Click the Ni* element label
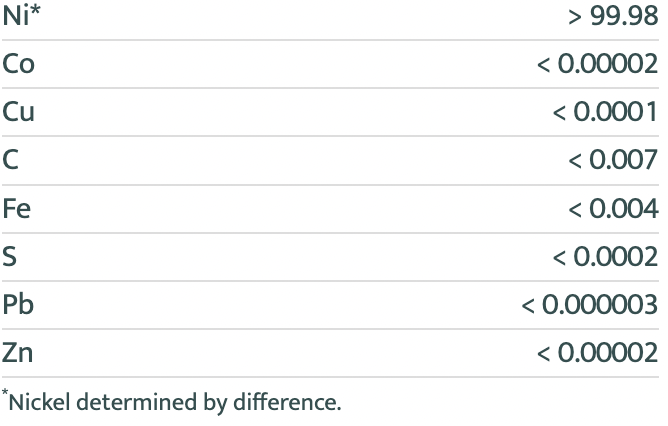 [x=22, y=16]
